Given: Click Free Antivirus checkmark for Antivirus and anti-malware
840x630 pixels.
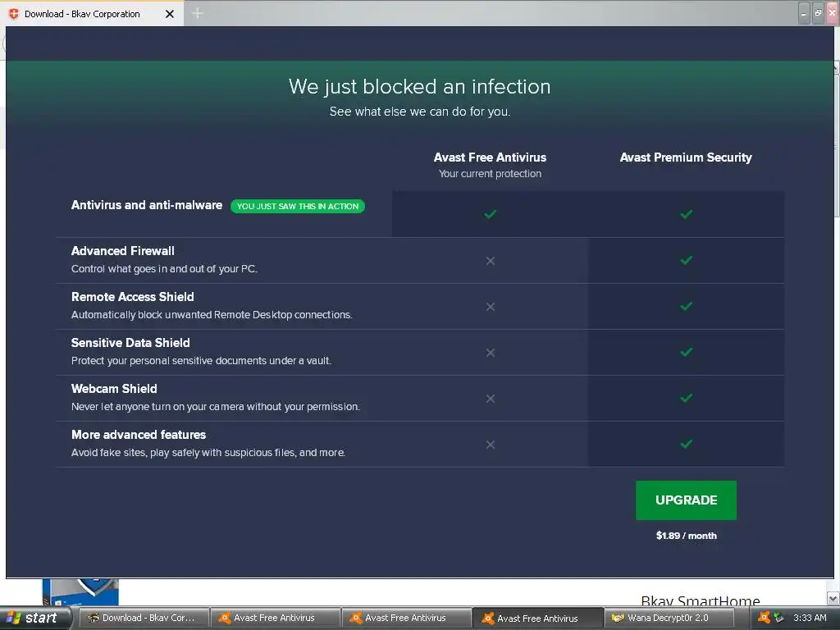Looking at the screenshot, I should tap(491, 214).
